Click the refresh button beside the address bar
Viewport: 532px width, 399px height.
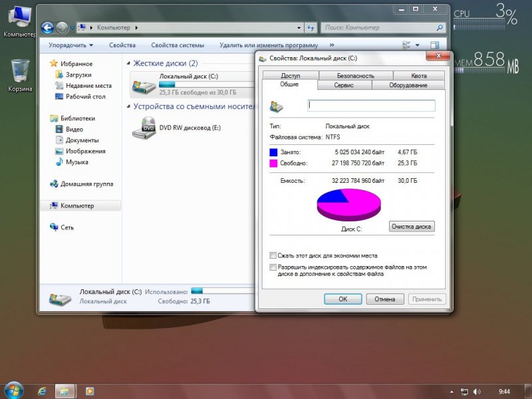(311, 28)
